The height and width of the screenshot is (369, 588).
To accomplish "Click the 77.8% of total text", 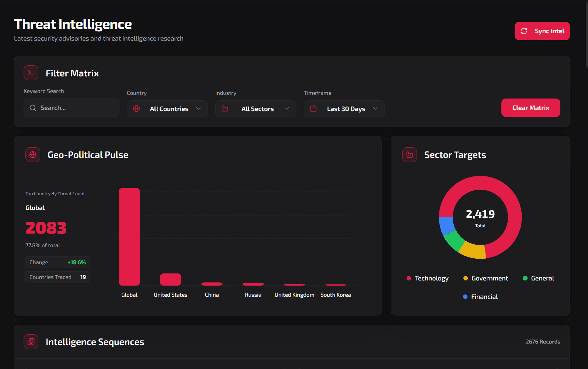I will tap(43, 245).
